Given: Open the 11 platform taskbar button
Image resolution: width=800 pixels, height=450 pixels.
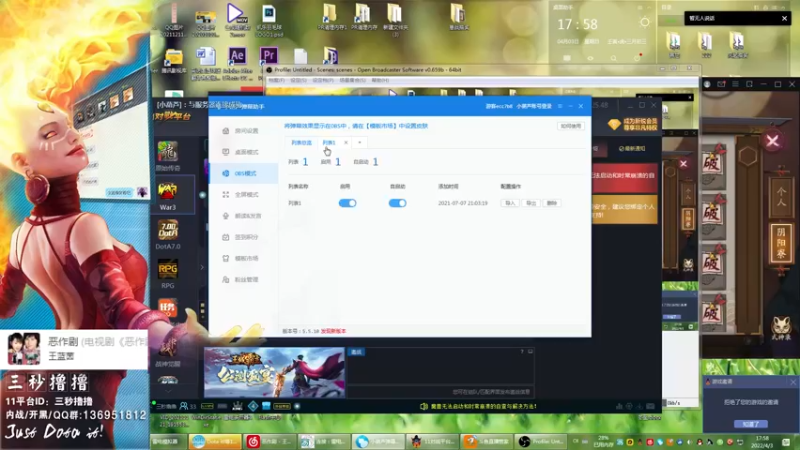Looking at the screenshot, I should [x=433, y=441].
